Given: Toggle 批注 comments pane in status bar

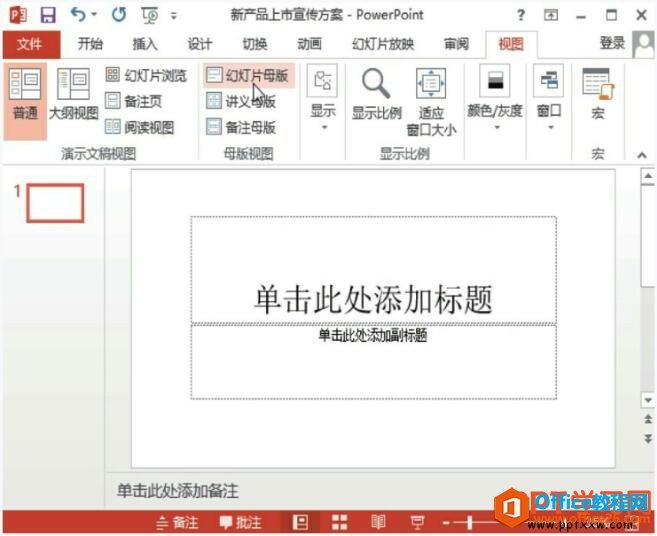Looking at the screenshot, I should pyautogui.click(x=240, y=523).
